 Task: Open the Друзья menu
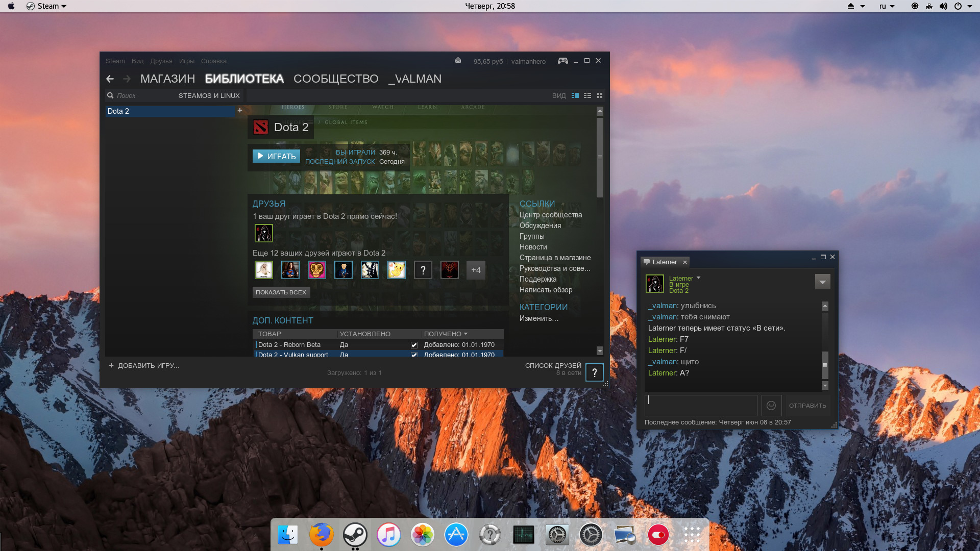(x=161, y=61)
